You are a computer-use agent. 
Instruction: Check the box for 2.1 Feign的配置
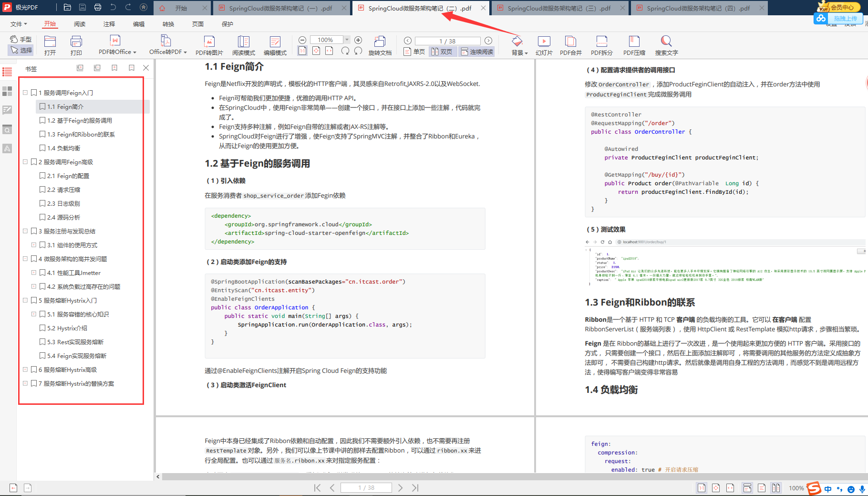pyautogui.click(x=42, y=176)
